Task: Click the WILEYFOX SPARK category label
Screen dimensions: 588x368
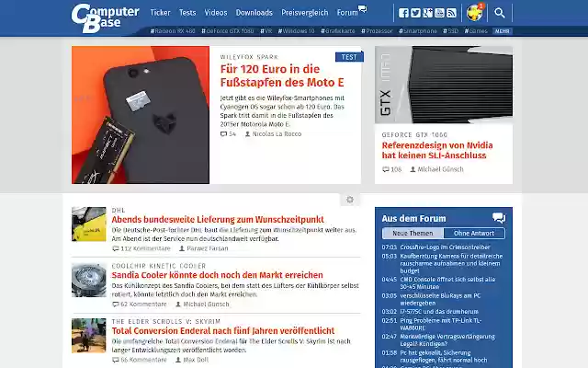Action: [x=249, y=57]
